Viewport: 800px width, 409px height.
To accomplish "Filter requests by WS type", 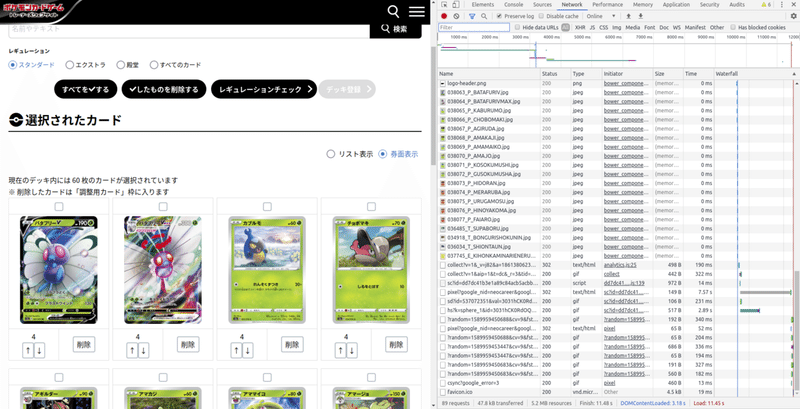I will tap(677, 28).
